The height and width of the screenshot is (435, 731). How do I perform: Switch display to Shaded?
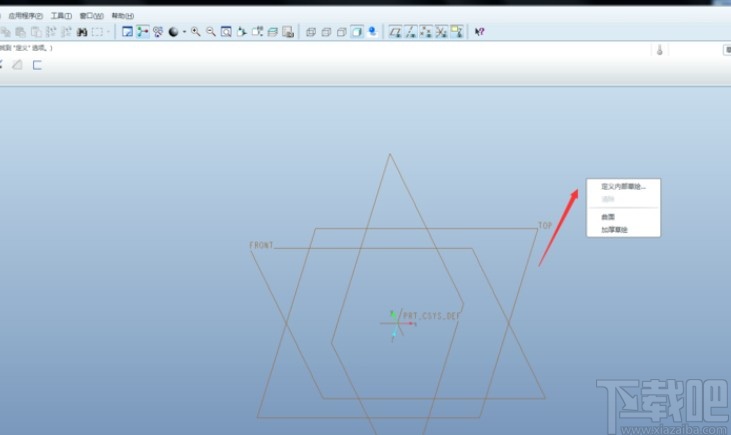[x=357, y=32]
